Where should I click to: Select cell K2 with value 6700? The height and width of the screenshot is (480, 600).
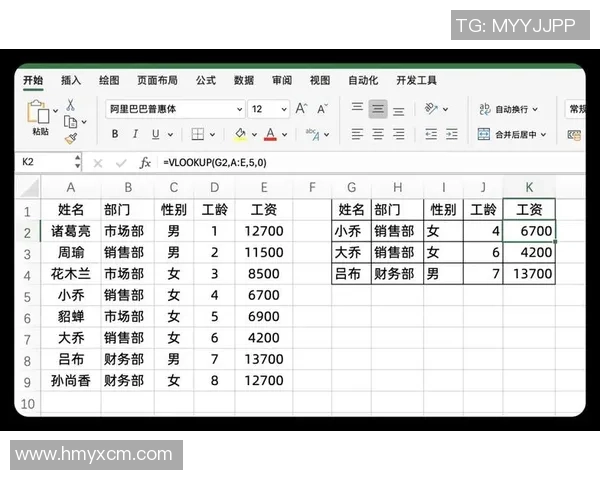point(529,231)
